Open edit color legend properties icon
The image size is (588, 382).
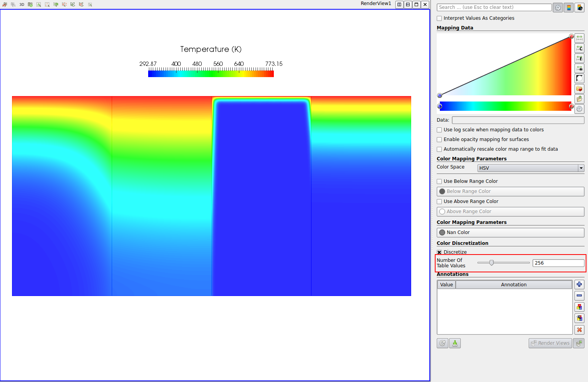point(579,7)
